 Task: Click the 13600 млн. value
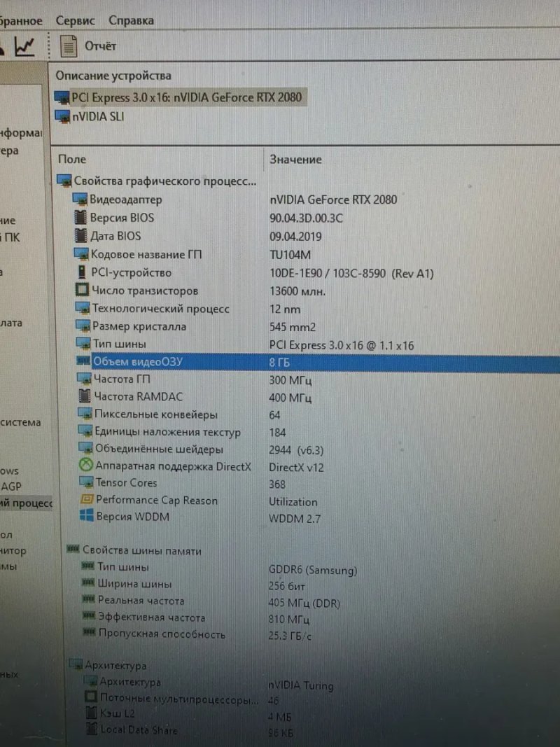[297, 291]
